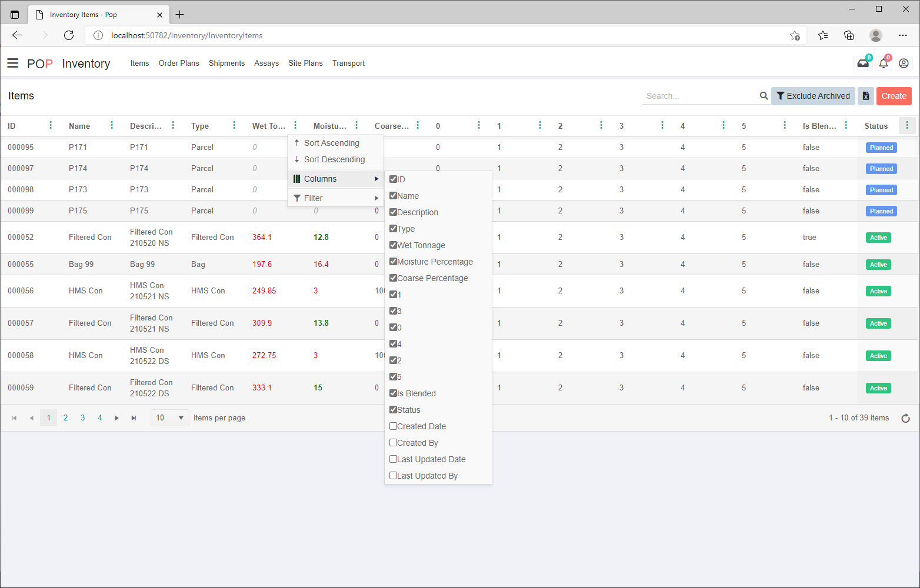920x588 pixels.
Task: Click the inbox tray icon
Action: 862,64
